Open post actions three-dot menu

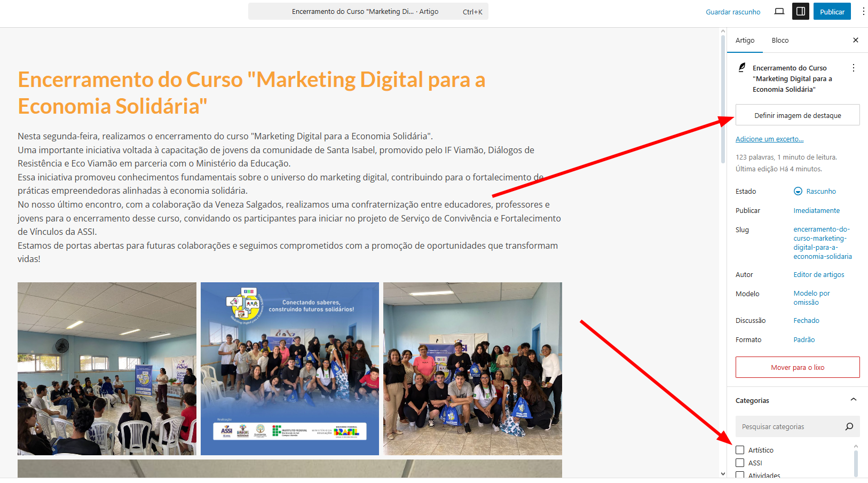pos(853,68)
